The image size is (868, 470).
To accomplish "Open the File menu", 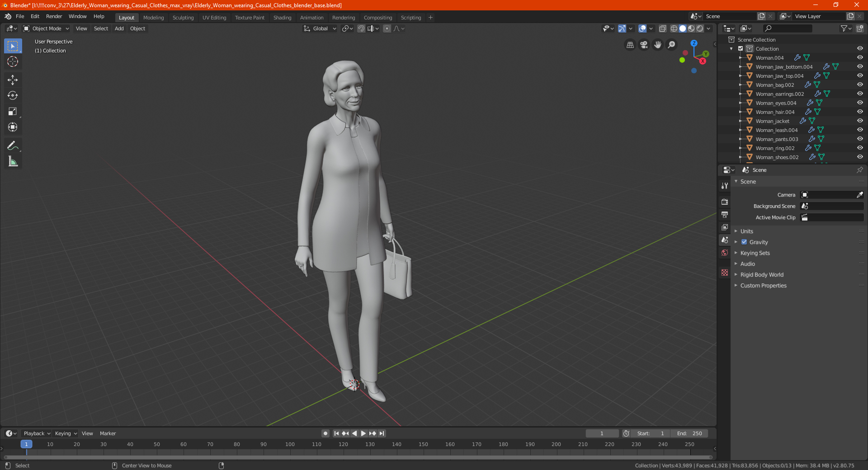I will pyautogui.click(x=20, y=16).
